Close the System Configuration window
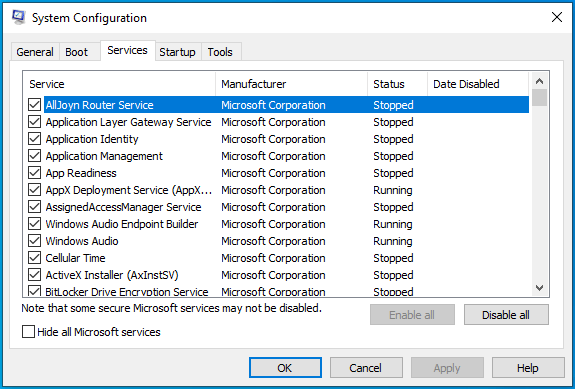The width and height of the screenshot is (575, 389). (x=557, y=17)
